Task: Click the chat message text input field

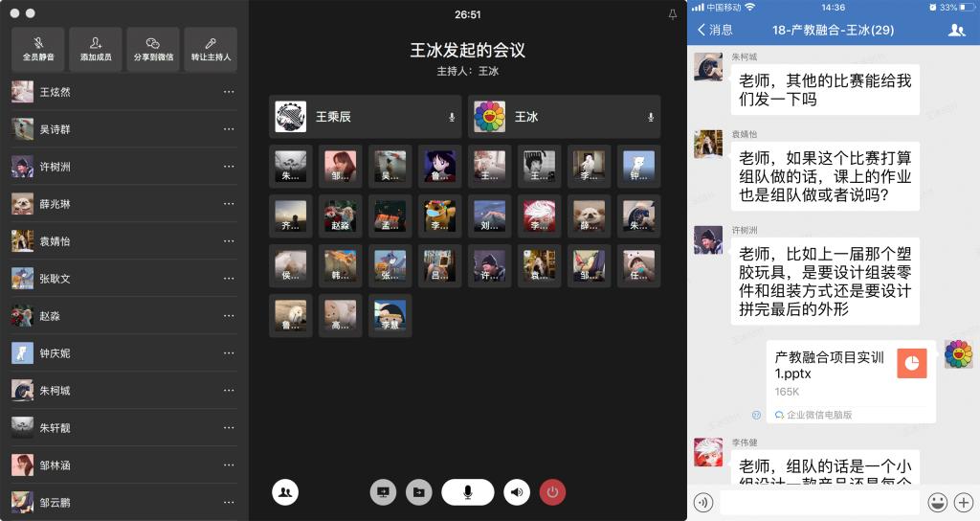Action: [x=819, y=502]
